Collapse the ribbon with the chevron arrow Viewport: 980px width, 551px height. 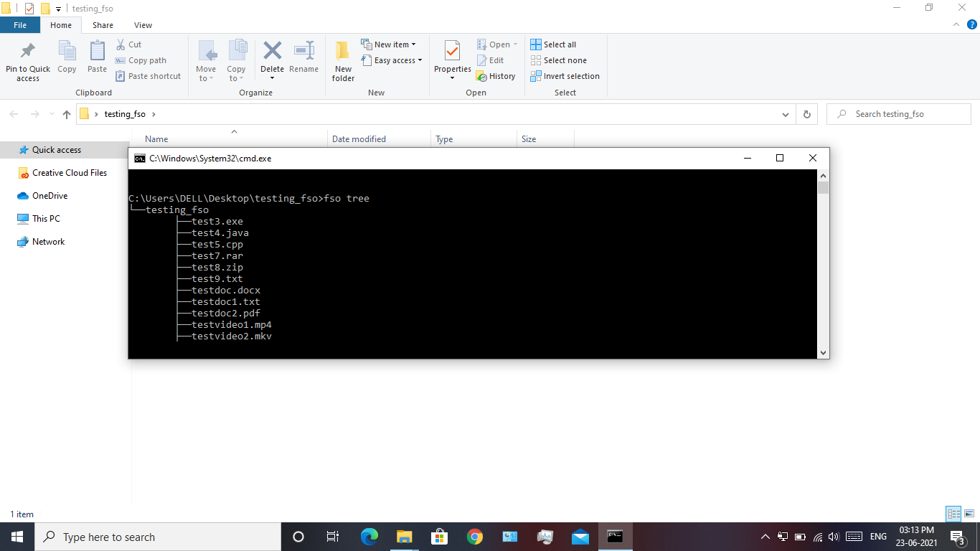coord(956,24)
